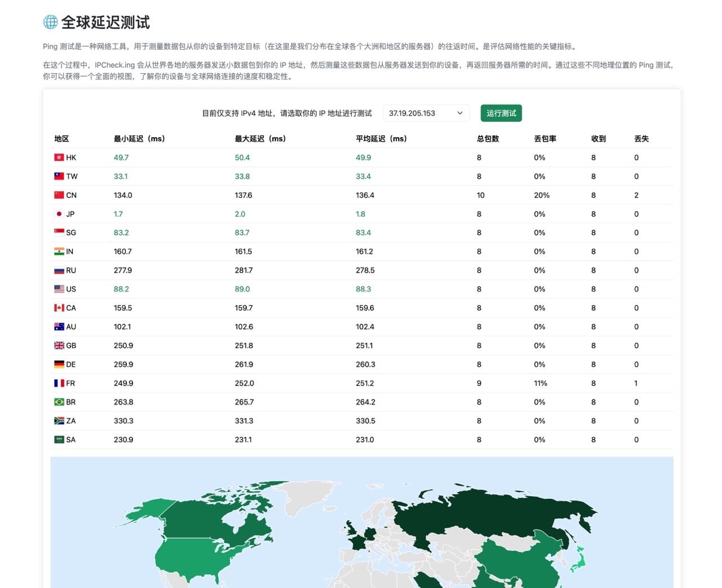Viewport: 722px width, 588px height.
Task: Click the 地区 column header
Action: pyautogui.click(x=61, y=139)
